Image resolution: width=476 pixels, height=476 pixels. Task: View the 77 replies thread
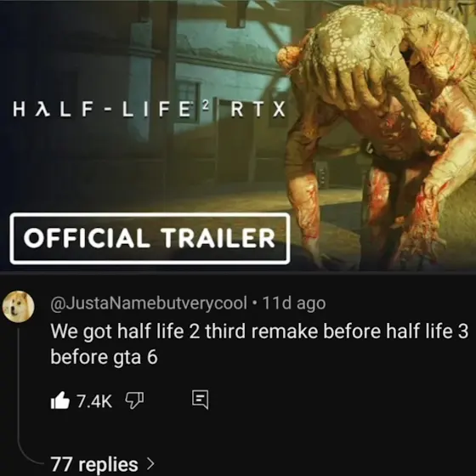point(103,464)
